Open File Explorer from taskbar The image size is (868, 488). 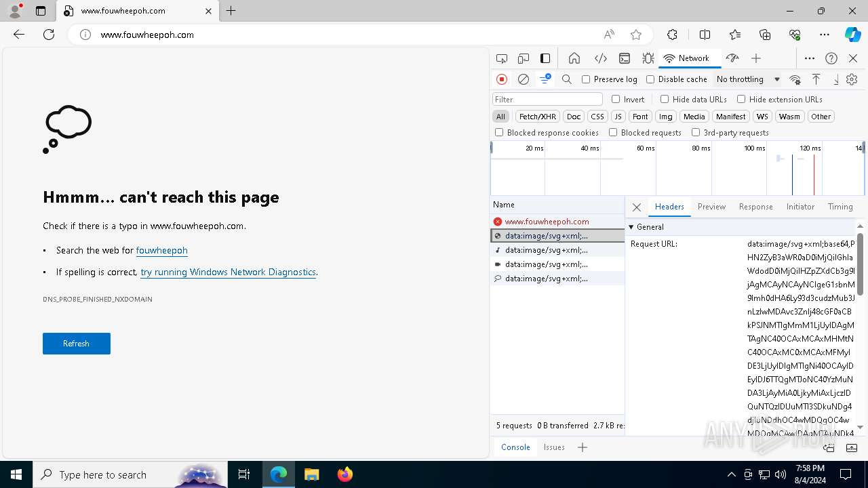tap(311, 474)
